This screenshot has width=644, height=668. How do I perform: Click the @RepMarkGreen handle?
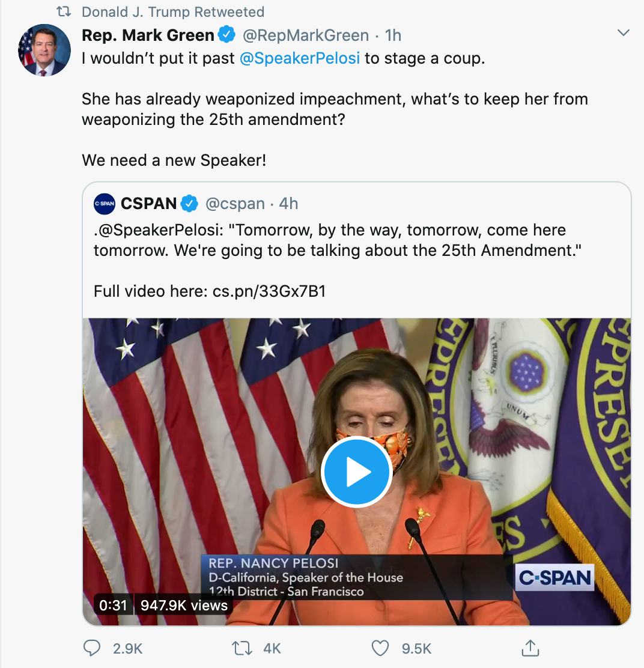305,35
